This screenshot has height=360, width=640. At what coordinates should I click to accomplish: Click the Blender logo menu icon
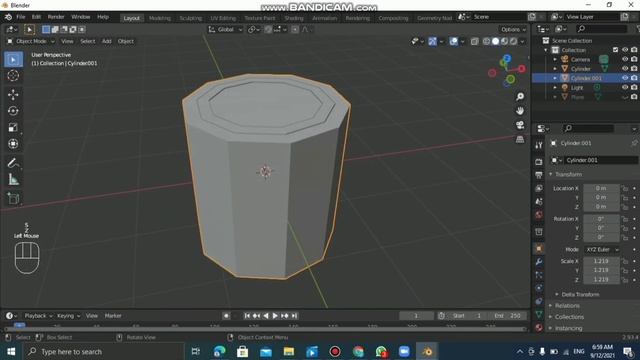point(8,17)
